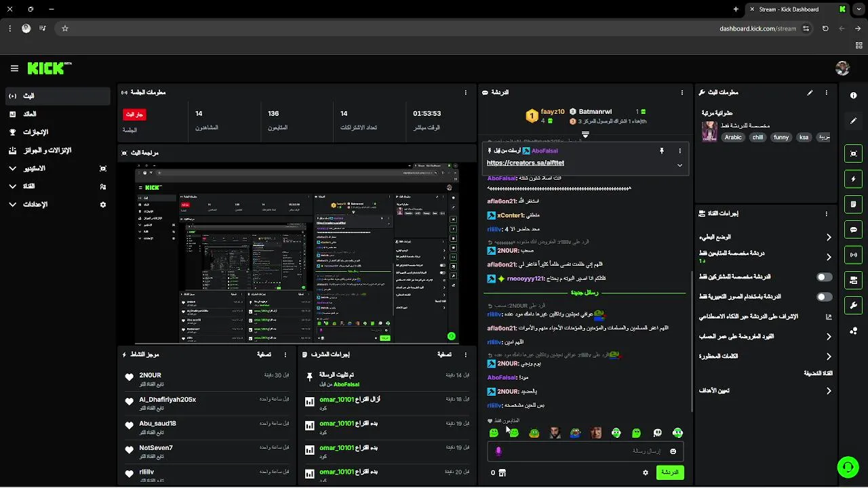Image resolution: width=868 pixels, height=488 pixels.
Task: Select the Stream sidebar item
Action: click(x=58, y=96)
